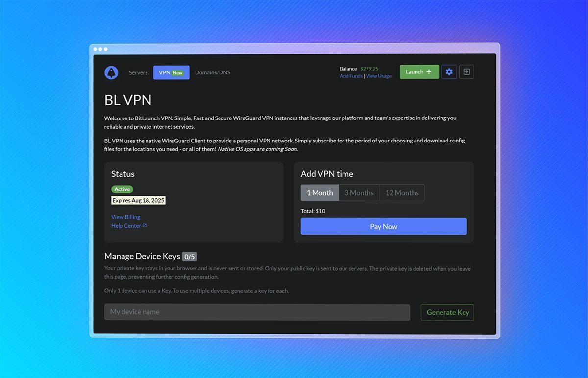The image size is (588, 378).
Task: Click the green Active status badge
Action: tap(122, 189)
